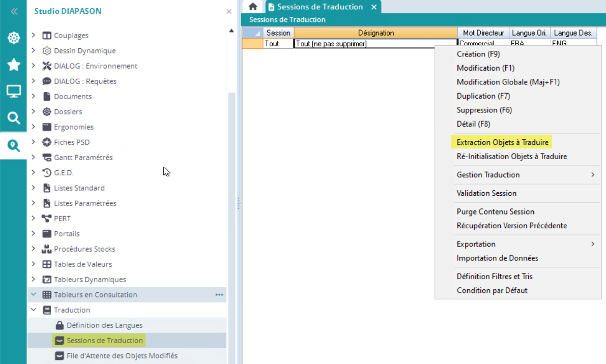Collapse the Traduction tree node
The width and height of the screenshot is (606, 364).
[x=34, y=310]
